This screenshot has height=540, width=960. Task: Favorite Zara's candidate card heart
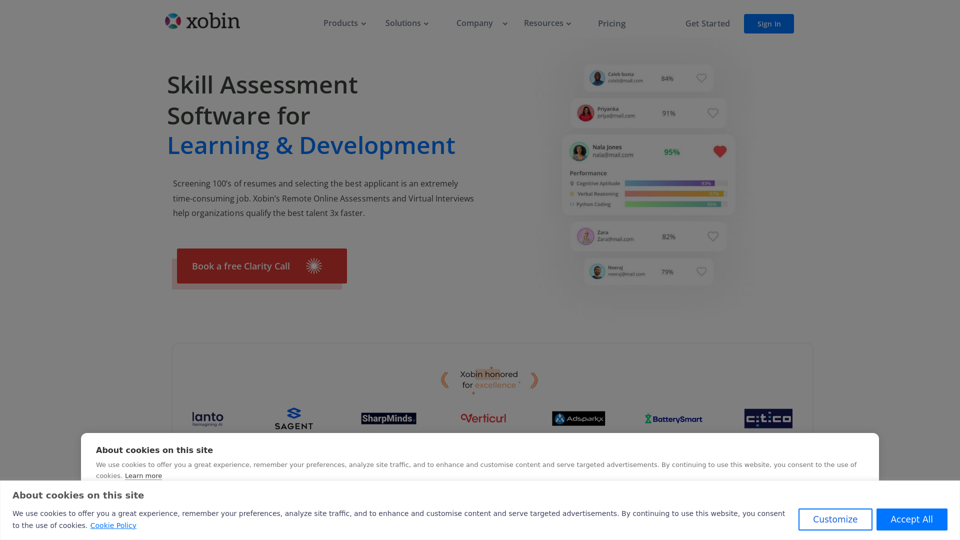coord(713,236)
